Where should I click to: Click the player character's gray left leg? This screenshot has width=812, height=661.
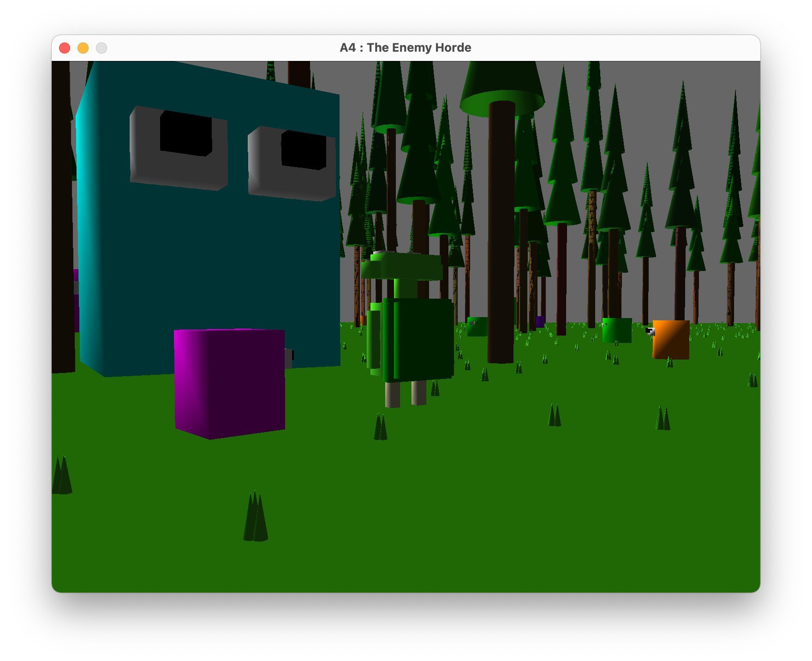[x=392, y=395]
